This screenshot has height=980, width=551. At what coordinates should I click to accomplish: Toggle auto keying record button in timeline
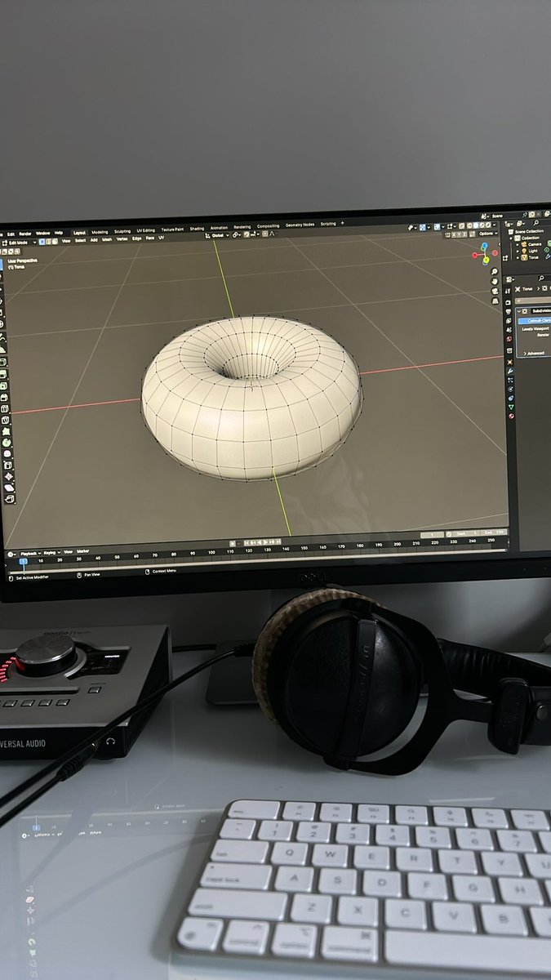click(233, 542)
